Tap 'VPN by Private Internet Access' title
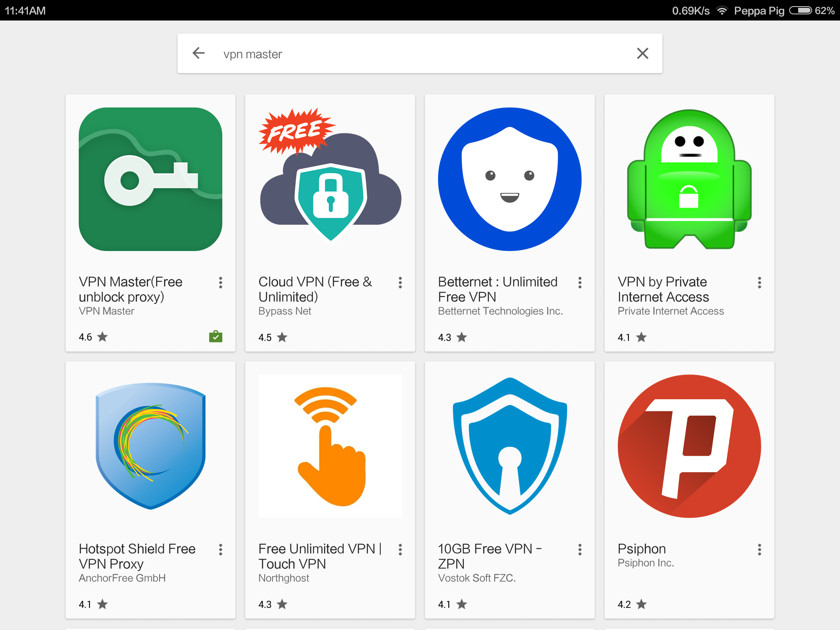This screenshot has width=840, height=630. (663, 289)
